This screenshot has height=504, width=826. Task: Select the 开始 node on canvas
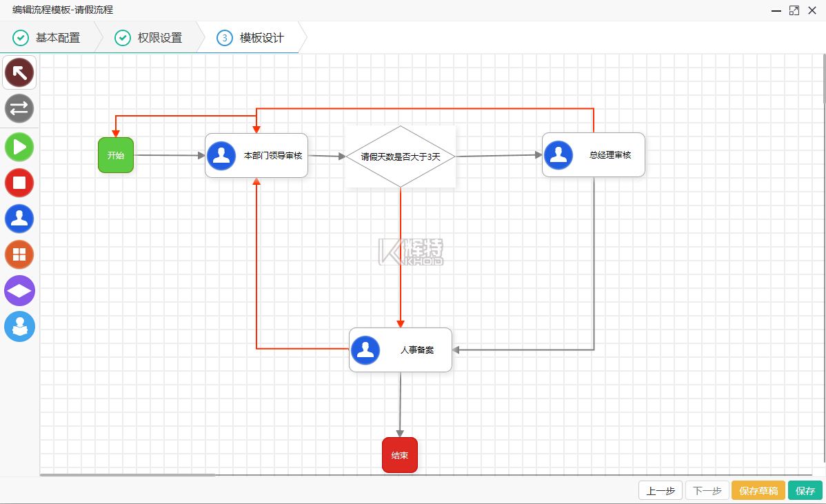coord(115,155)
